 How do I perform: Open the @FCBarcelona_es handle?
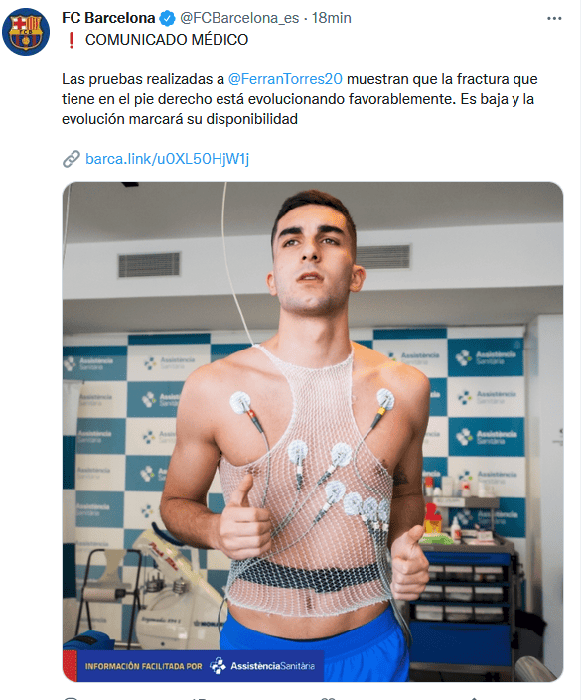[239, 18]
